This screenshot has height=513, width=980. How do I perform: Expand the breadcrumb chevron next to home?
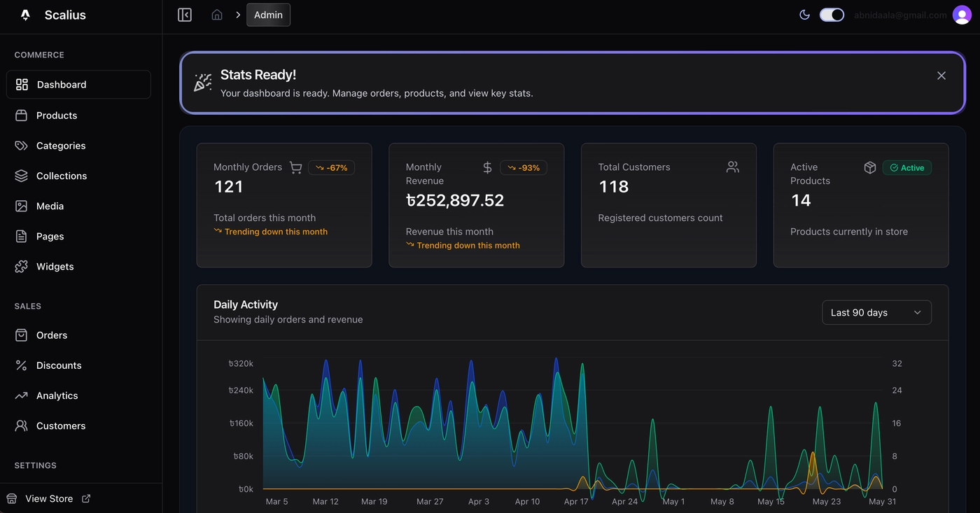tap(238, 14)
